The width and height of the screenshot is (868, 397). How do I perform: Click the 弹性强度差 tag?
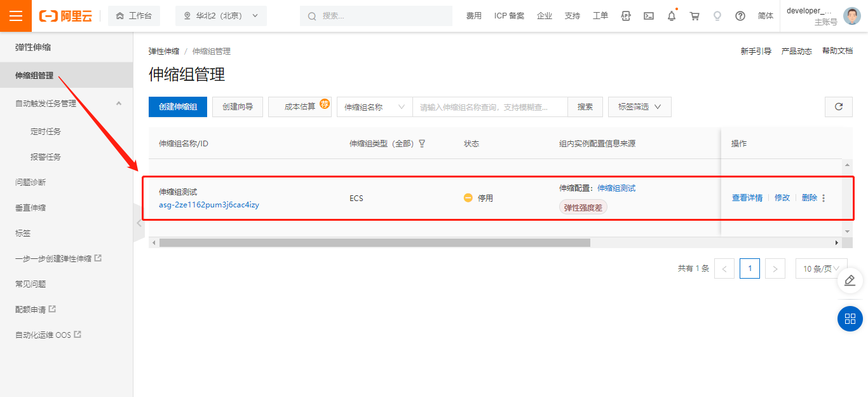click(583, 207)
